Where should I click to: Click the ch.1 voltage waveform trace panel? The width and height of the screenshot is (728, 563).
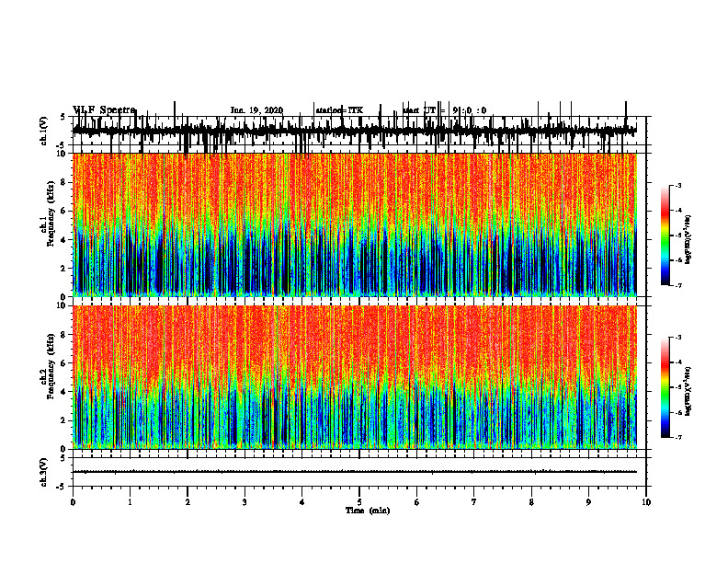tap(359, 131)
